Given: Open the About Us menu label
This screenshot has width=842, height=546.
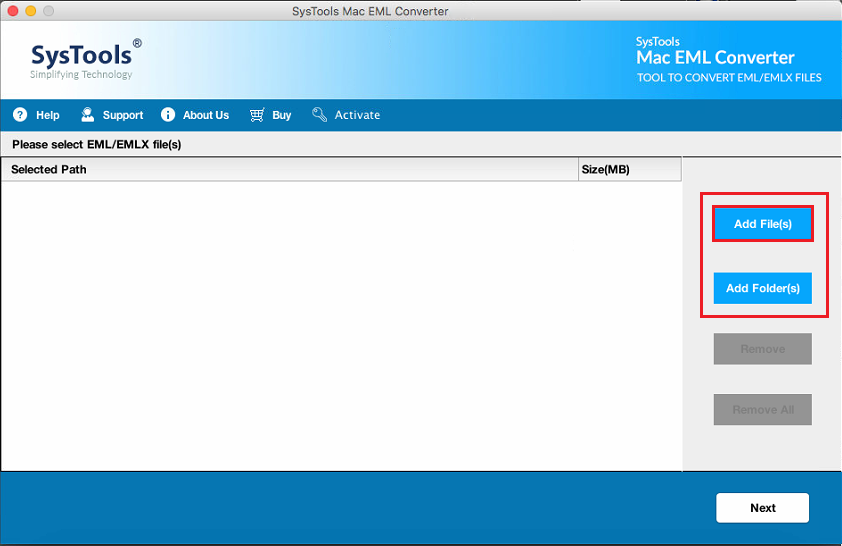Looking at the screenshot, I should (206, 115).
